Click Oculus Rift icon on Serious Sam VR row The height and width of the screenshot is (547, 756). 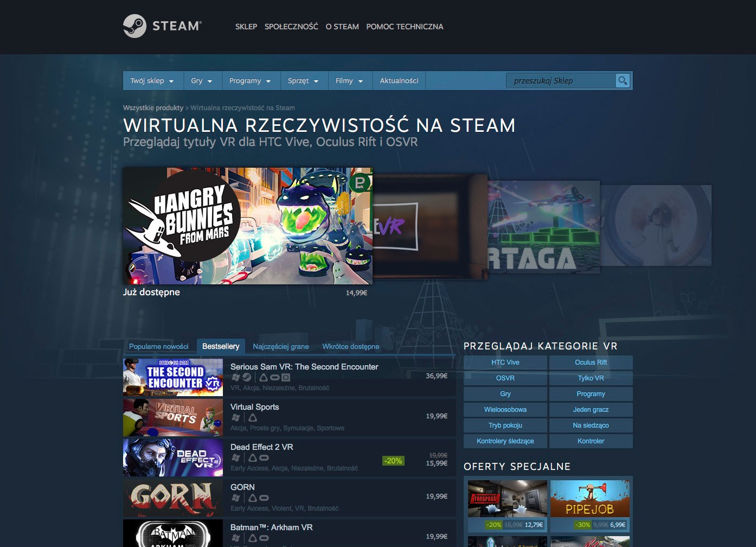[275, 377]
